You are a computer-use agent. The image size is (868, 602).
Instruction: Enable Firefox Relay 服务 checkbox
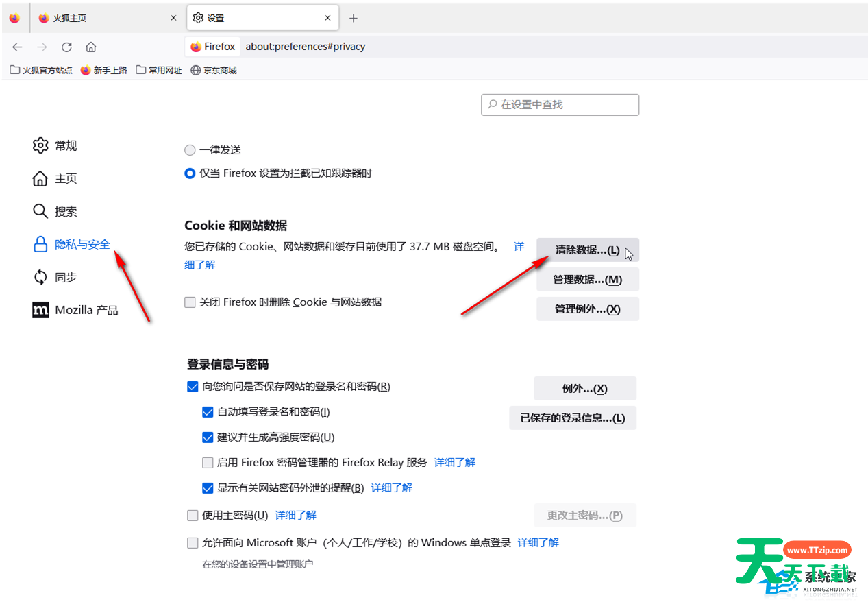(x=208, y=463)
